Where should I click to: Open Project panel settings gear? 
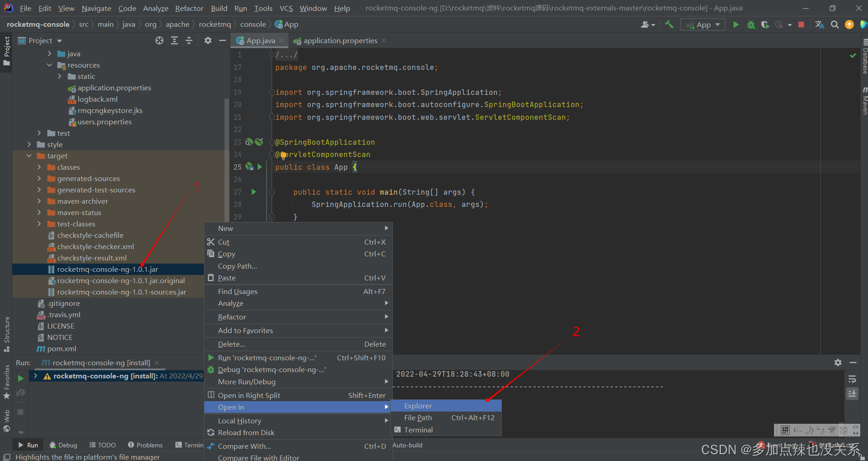[x=208, y=40]
